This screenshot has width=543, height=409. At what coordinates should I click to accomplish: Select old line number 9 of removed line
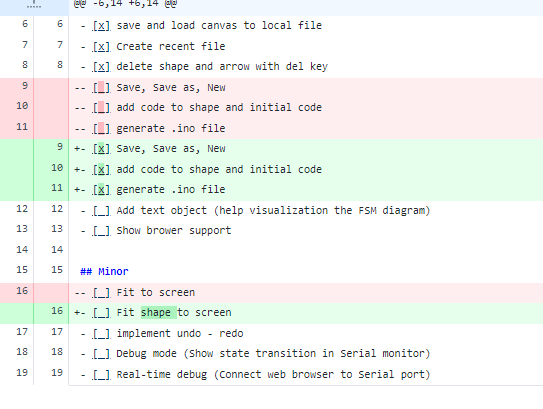point(25,86)
